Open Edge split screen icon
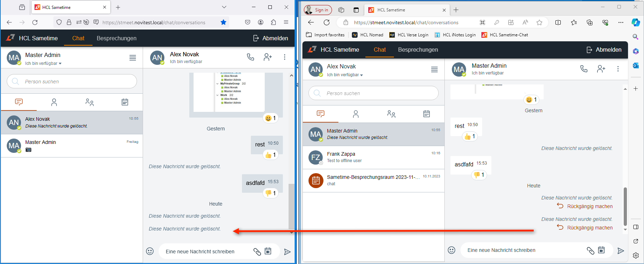 tap(558, 22)
